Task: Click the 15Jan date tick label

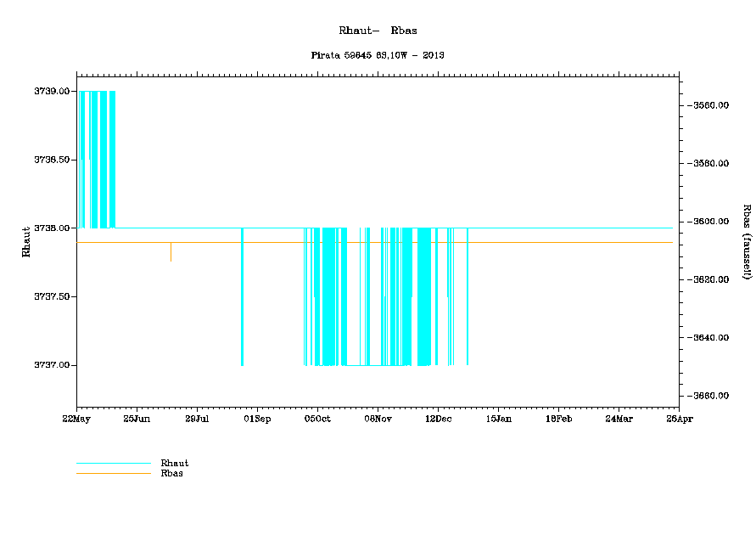Action: point(498,419)
